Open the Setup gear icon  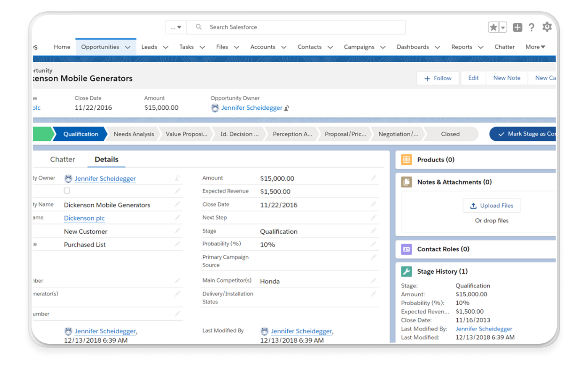pos(547,27)
